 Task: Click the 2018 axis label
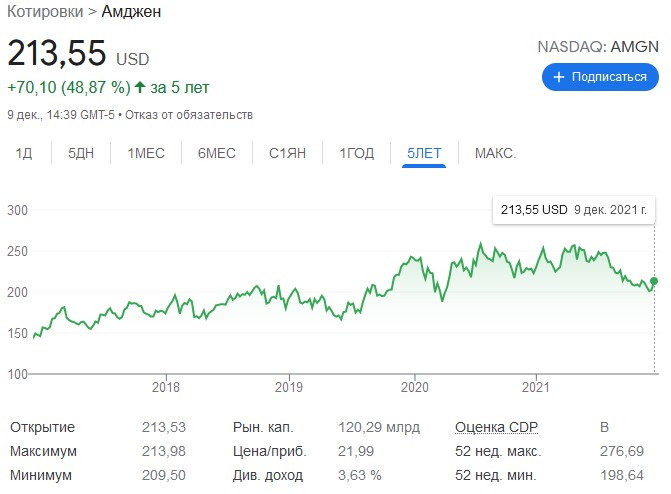click(x=166, y=387)
